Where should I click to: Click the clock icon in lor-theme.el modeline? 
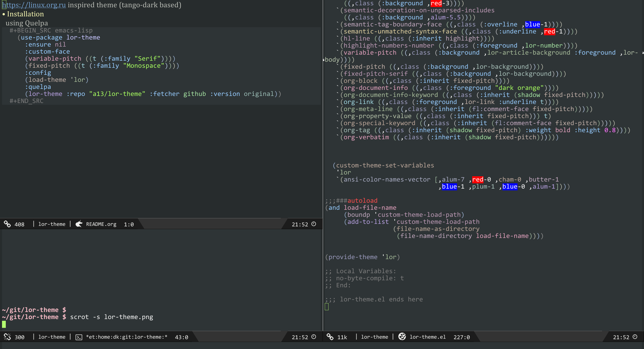(635, 337)
